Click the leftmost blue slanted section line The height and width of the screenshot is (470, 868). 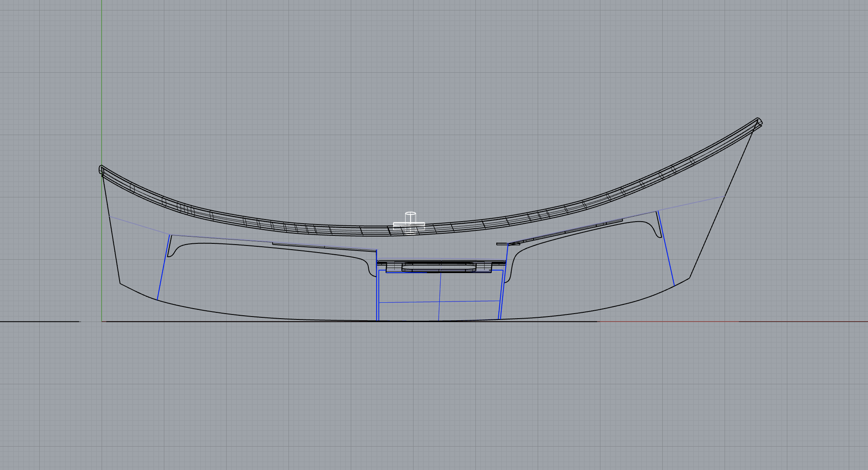(163, 268)
